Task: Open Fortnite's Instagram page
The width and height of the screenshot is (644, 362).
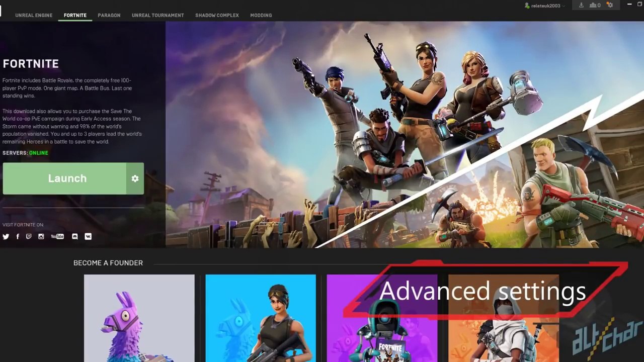Action: click(x=41, y=236)
